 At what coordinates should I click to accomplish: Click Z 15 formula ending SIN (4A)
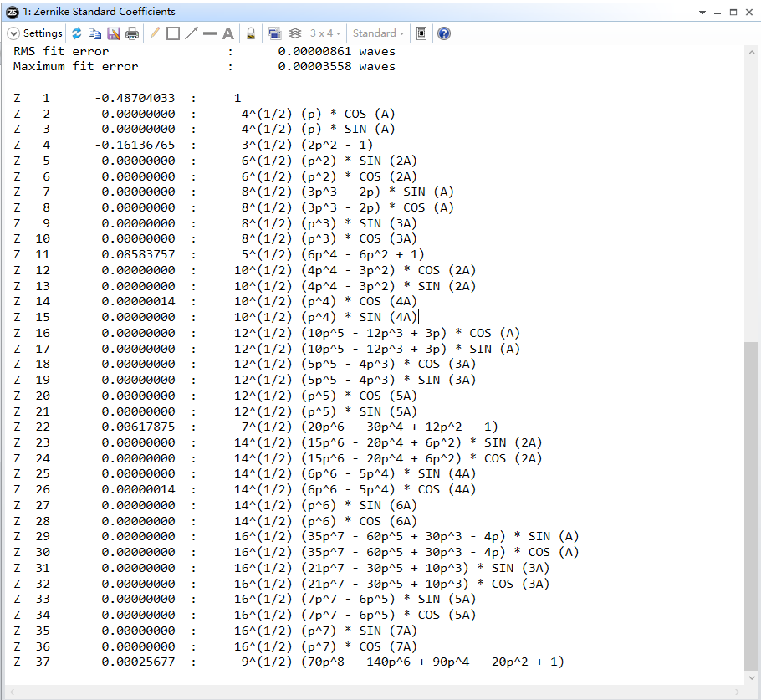click(325, 317)
